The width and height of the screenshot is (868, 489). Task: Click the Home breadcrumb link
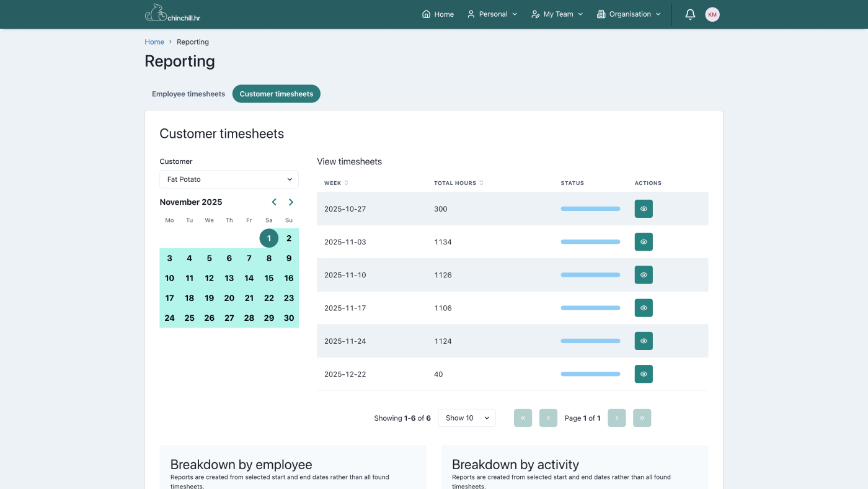tap(154, 42)
